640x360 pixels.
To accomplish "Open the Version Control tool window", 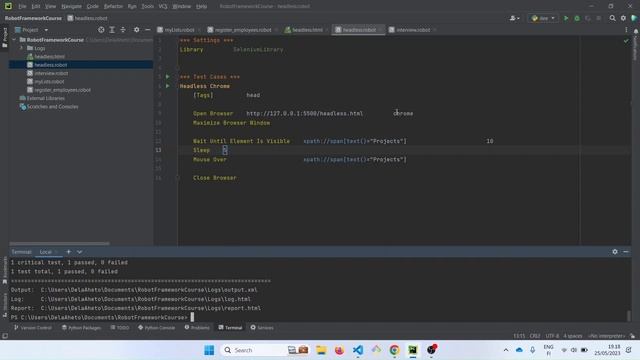I will tap(33, 328).
